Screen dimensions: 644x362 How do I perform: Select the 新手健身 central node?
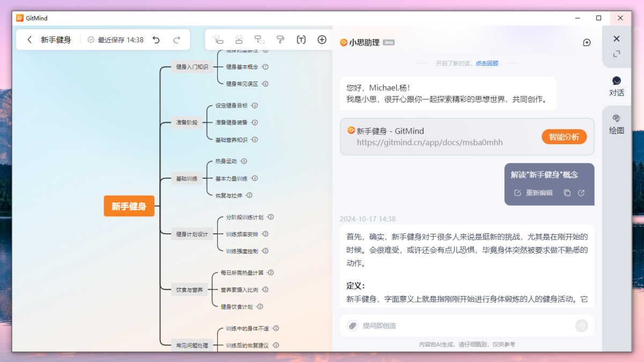129,206
